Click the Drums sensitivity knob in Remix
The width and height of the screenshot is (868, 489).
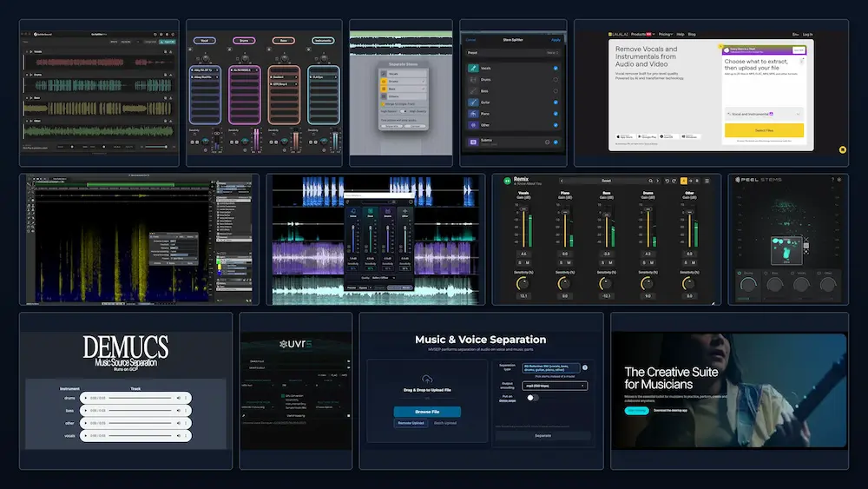pos(647,283)
